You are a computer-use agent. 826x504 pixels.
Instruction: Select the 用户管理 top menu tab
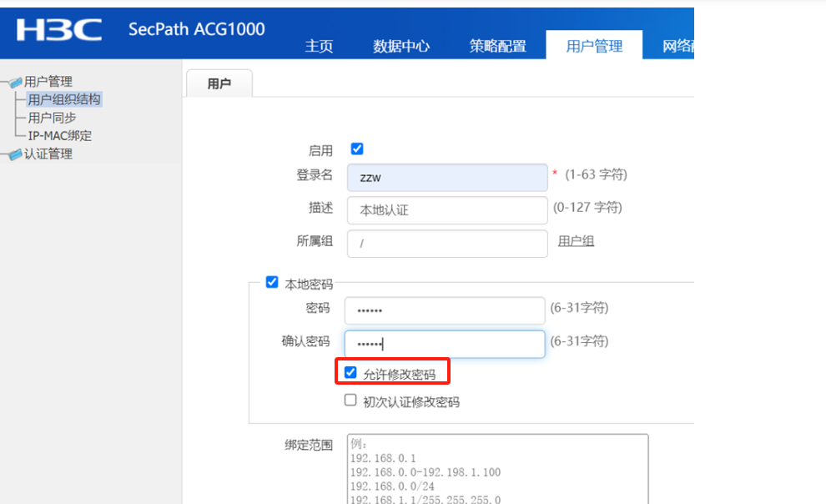(594, 45)
